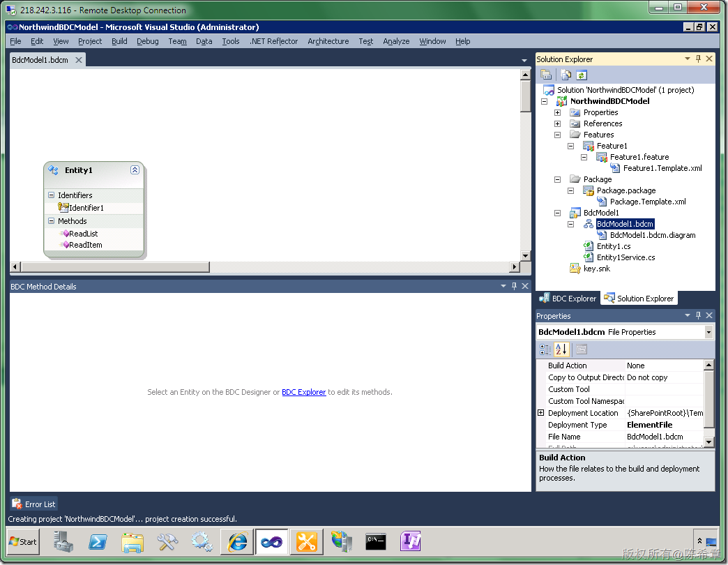Select BdcModel1.bdcm.diagram file
Viewport: 728px width, 565px height.
[x=652, y=235]
